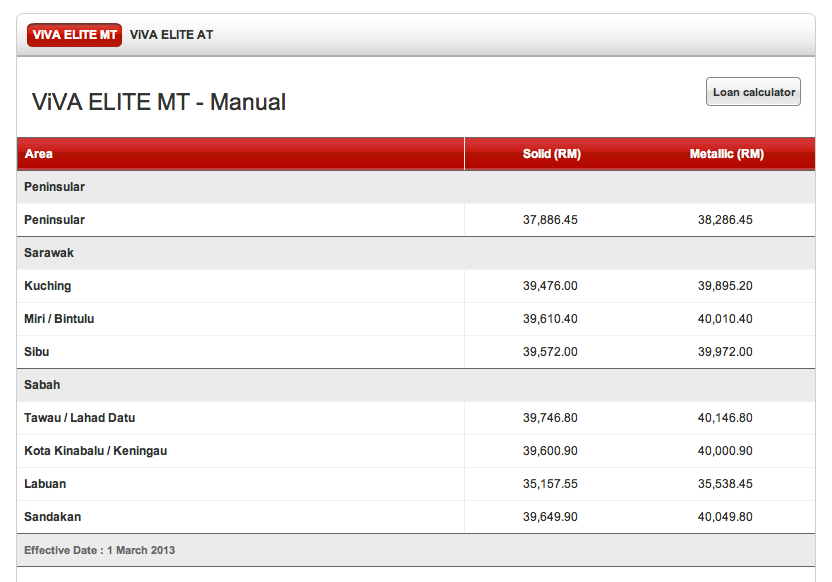
Task: Select the Tawau / Lahad Datu row
Action: coord(416,418)
